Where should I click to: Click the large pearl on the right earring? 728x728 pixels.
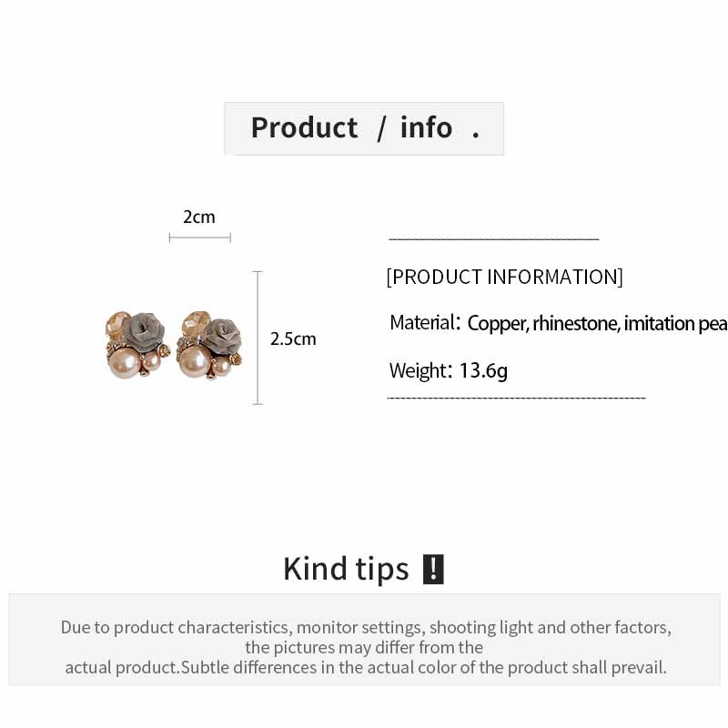point(196,360)
